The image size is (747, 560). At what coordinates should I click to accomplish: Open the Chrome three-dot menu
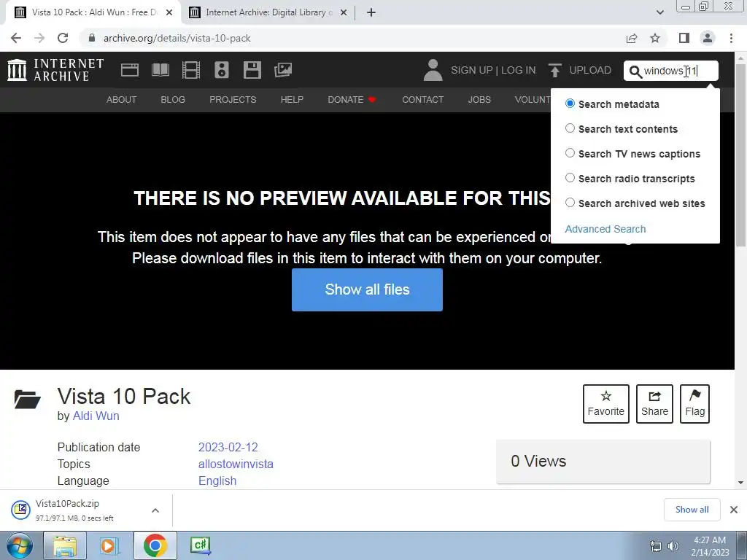coord(731,38)
